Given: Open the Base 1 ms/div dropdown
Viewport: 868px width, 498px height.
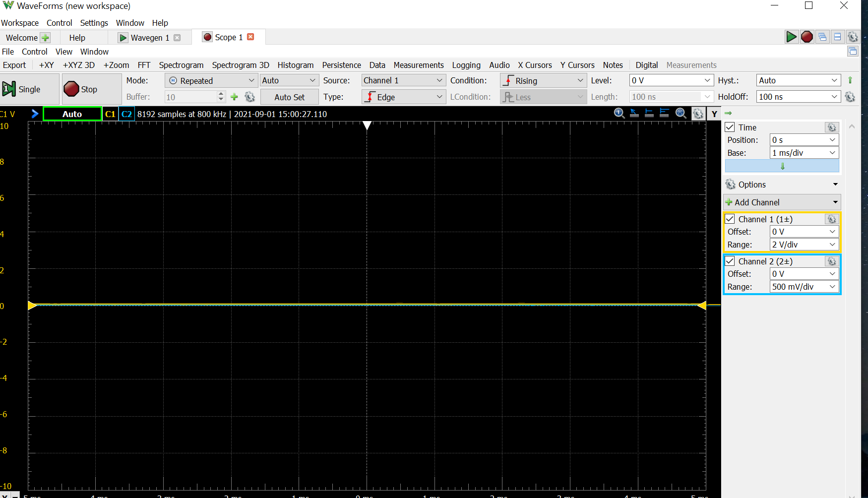Looking at the screenshot, I should coord(804,153).
